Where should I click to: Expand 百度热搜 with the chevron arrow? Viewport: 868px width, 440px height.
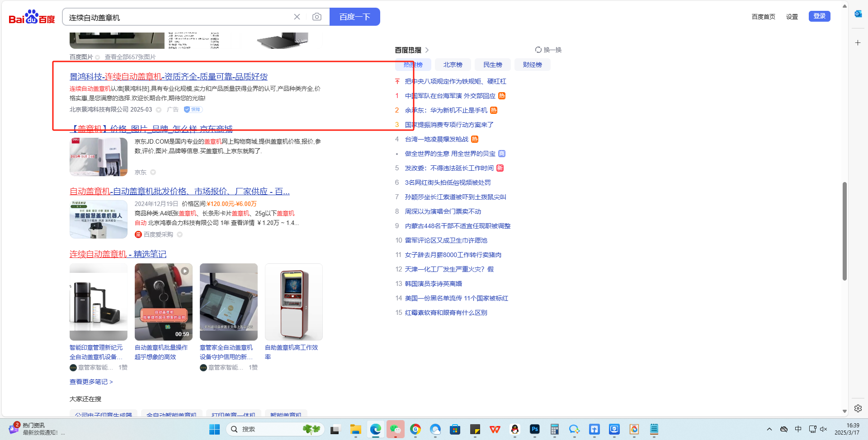[x=427, y=50]
